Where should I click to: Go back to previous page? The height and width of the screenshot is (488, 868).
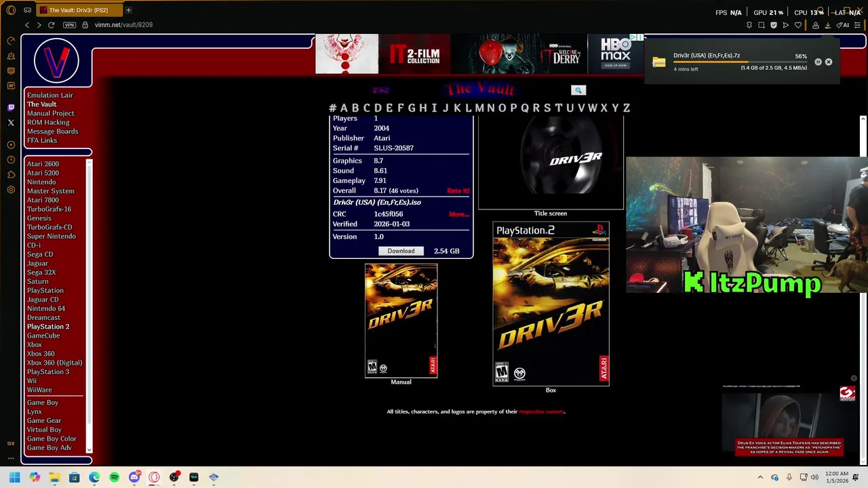click(27, 25)
